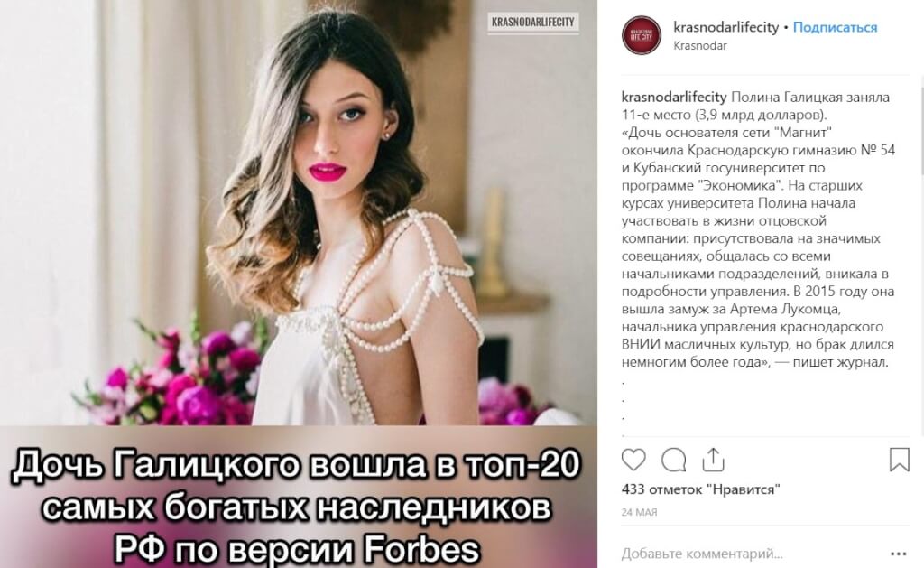
Task: Share the post using the share arrow icon
Action: tap(713, 460)
